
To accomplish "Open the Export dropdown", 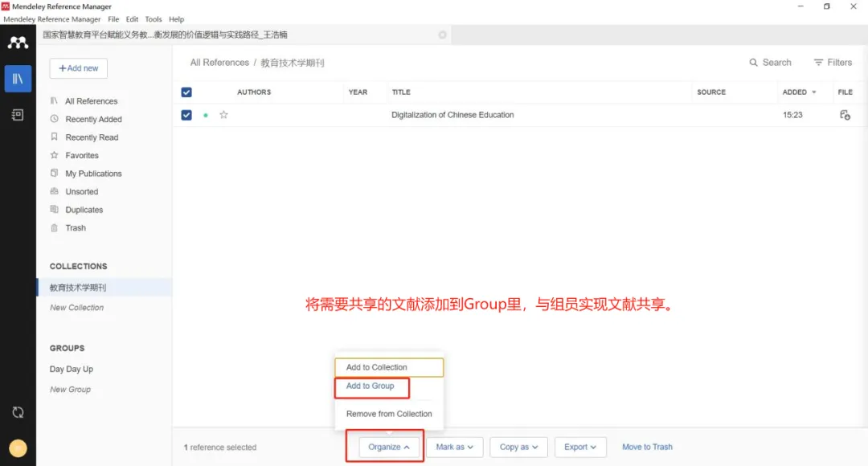I will [x=580, y=448].
